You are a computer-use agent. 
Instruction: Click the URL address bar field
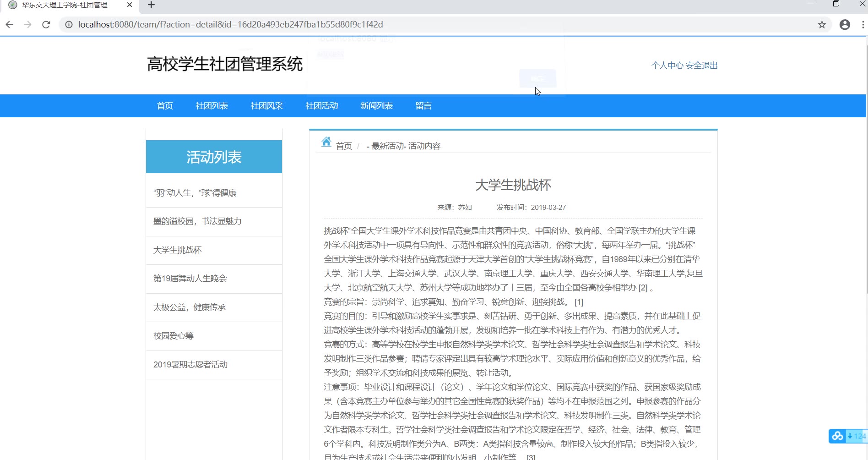point(412,25)
